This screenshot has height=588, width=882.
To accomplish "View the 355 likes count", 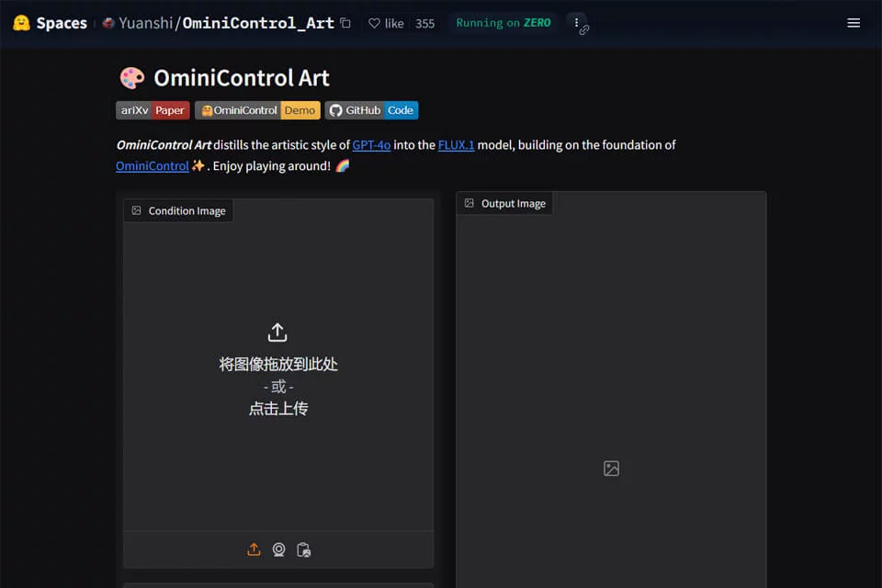I will pos(424,23).
